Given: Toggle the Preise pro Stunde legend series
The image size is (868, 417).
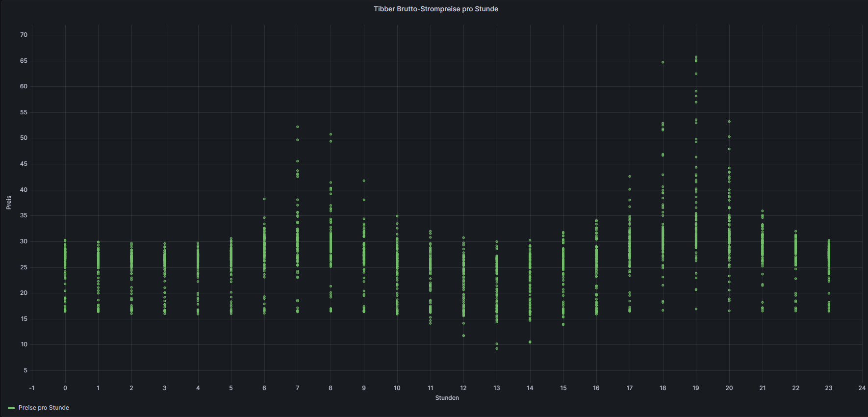Looking at the screenshot, I should click(44, 408).
